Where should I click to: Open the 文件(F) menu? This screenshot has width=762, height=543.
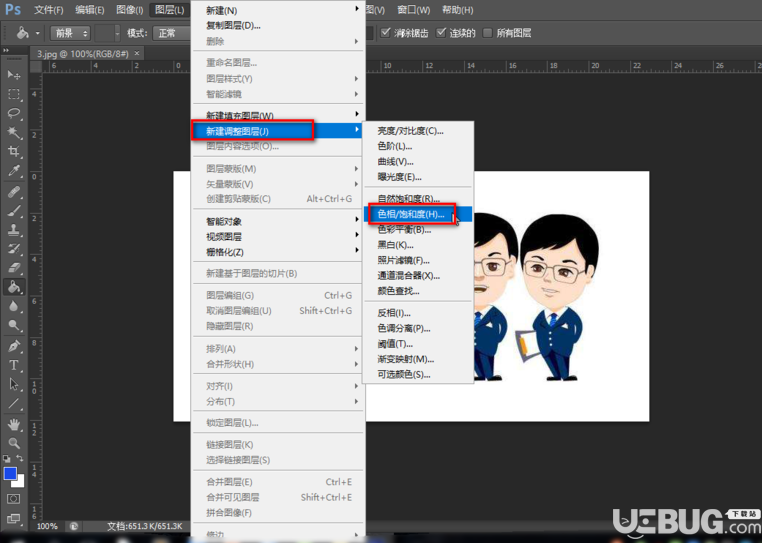pos(49,10)
